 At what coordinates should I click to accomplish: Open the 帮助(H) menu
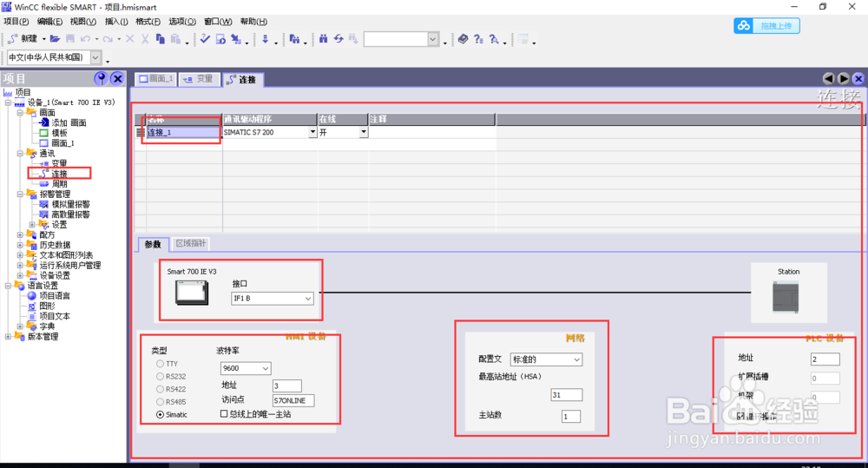pyautogui.click(x=253, y=22)
